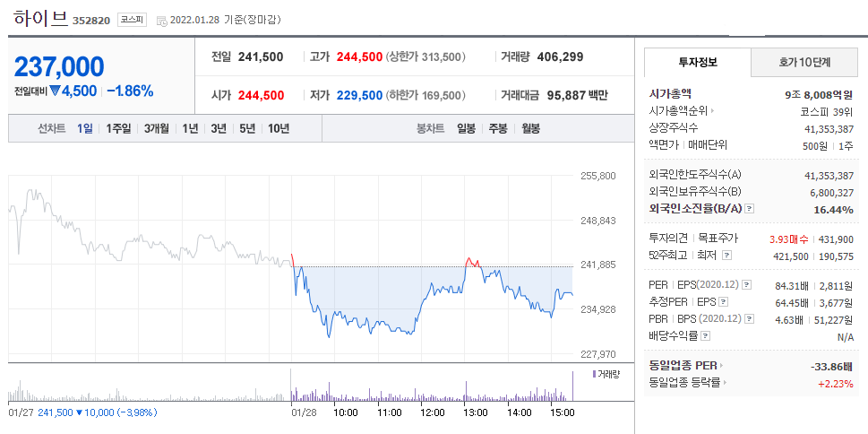Select the 5년 line chart period
This screenshot has width=868, height=434.
(247, 128)
